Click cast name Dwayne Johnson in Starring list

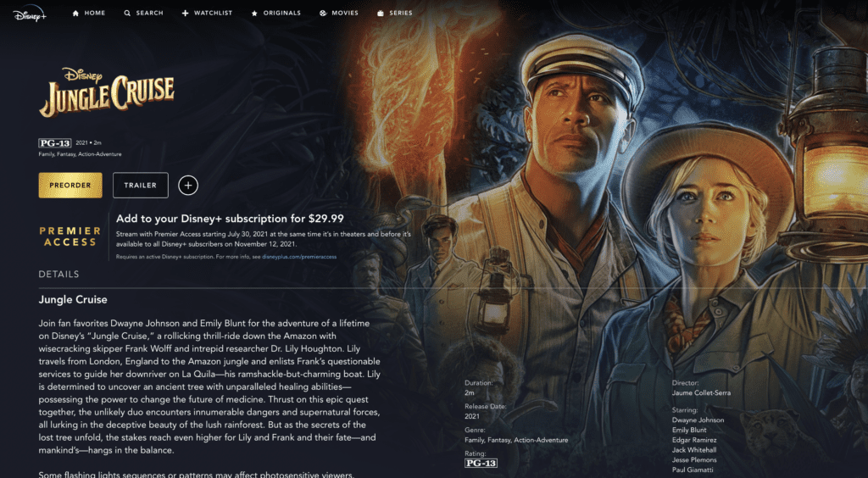[x=698, y=420]
